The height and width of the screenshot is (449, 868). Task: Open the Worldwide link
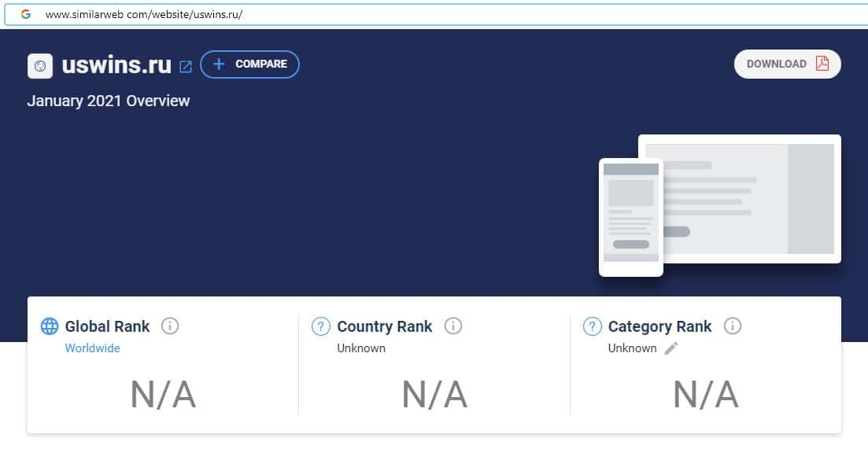click(92, 348)
